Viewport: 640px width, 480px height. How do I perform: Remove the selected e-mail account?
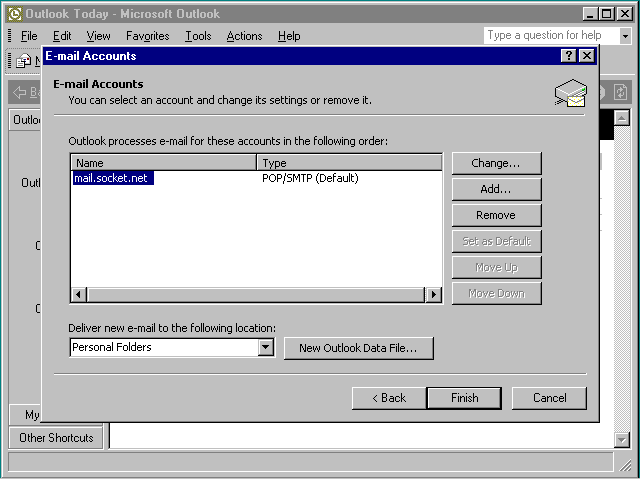(x=496, y=216)
